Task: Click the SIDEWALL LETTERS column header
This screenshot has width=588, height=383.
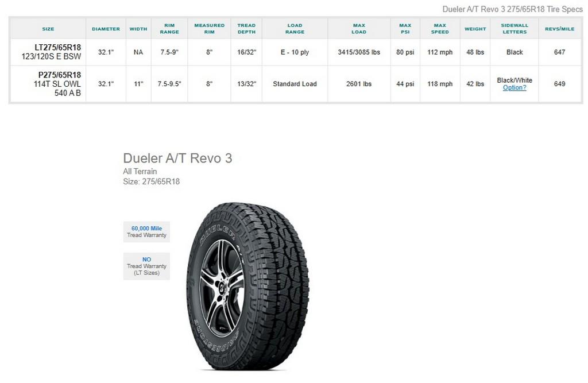Action: pos(514,28)
